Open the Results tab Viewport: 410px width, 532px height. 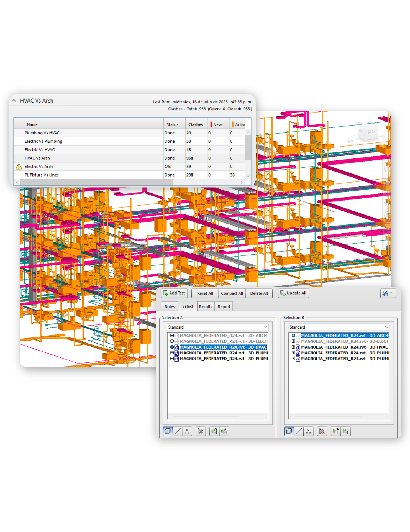pyautogui.click(x=206, y=306)
